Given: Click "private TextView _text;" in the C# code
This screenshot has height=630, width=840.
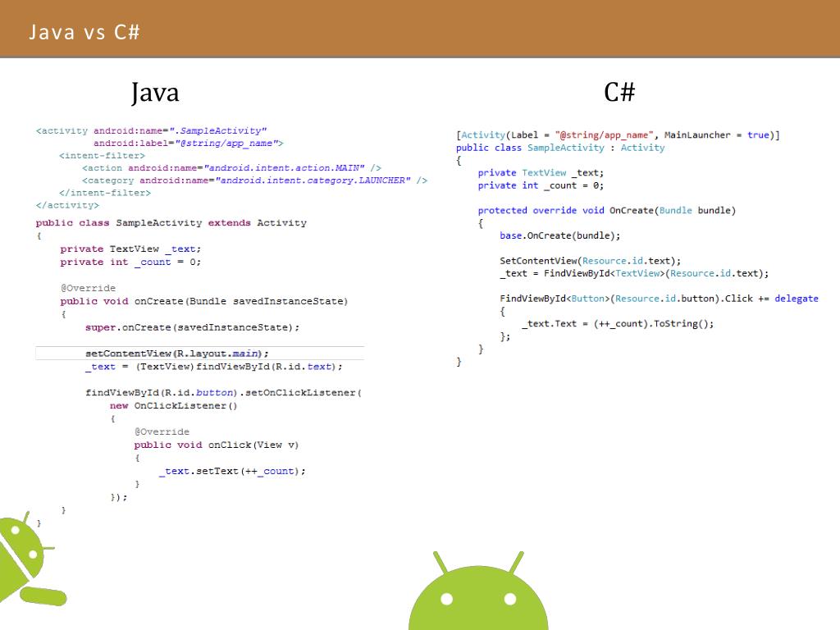Looking at the screenshot, I should click(x=541, y=173).
